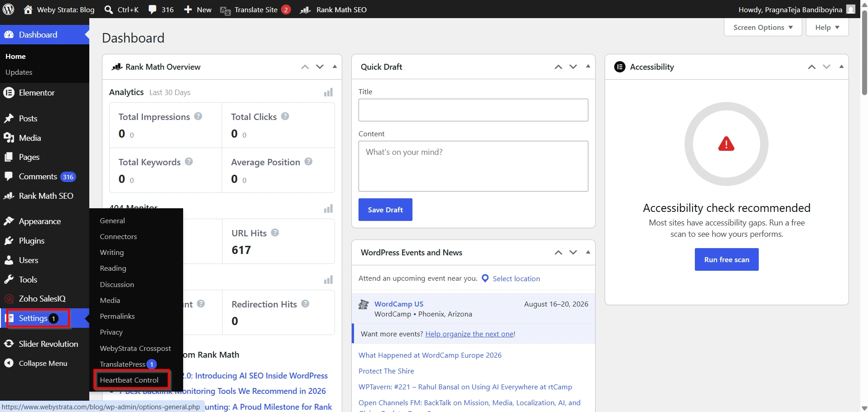Click the WordCamp US event icon

364,305
